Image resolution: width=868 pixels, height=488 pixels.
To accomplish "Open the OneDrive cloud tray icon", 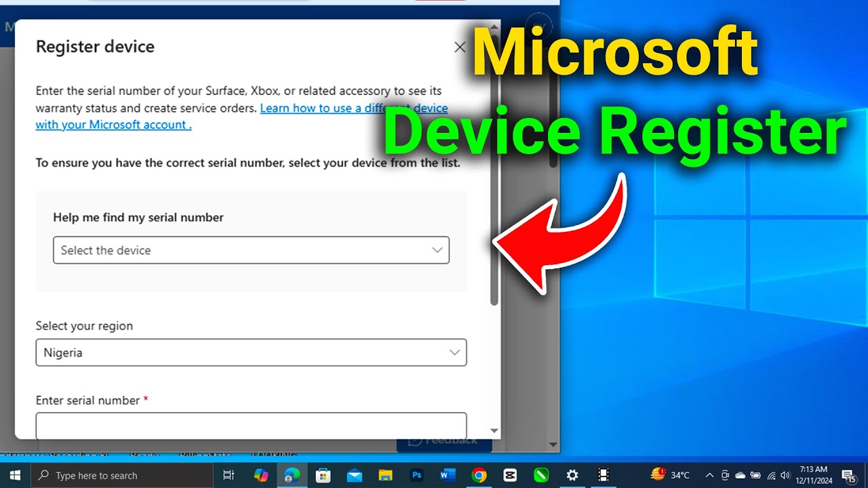I will coord(740,475).
